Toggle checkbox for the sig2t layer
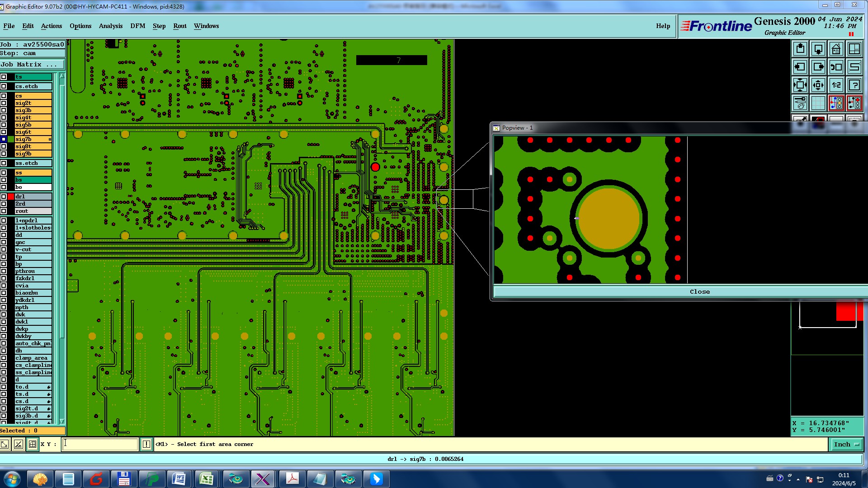 4,103
